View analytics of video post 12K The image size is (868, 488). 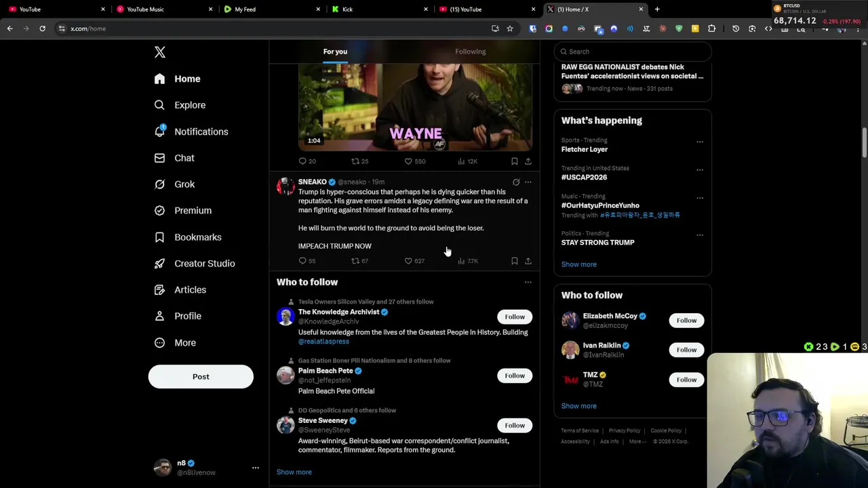[x=468, y=161]
